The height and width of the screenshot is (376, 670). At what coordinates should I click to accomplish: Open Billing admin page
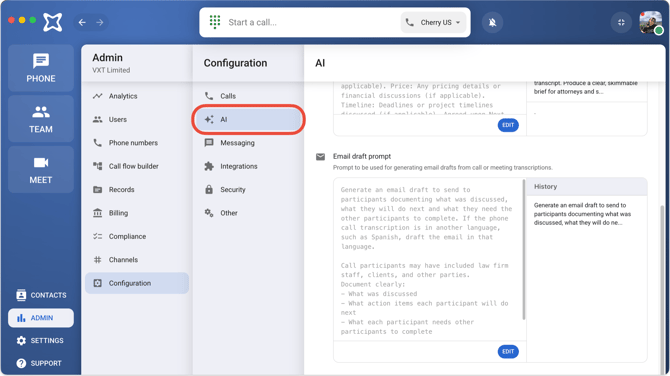pos(137,213)
